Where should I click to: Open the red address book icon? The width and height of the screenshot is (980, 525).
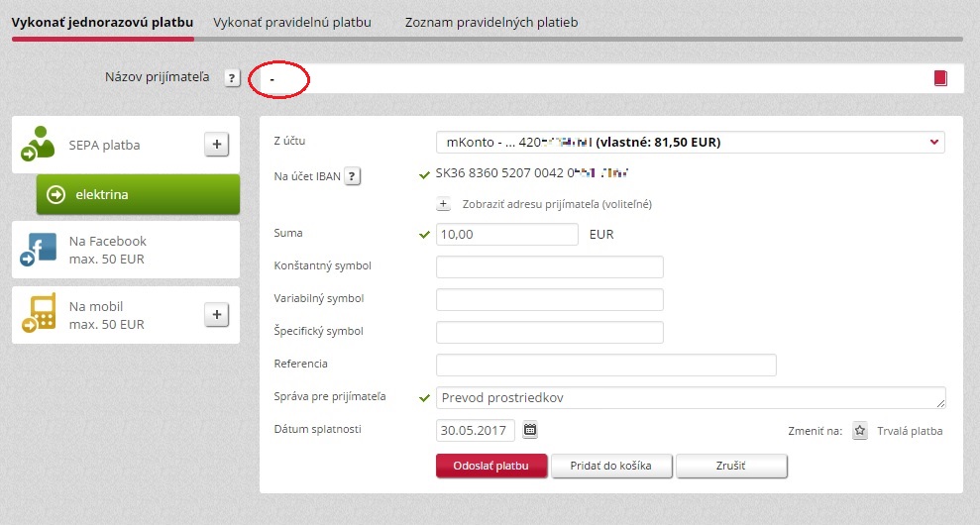pos(940,78)
